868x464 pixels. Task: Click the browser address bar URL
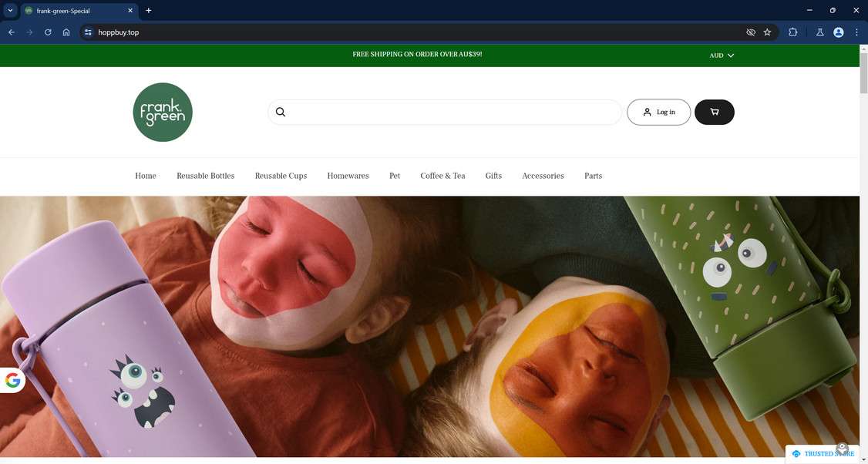point(119,32)
